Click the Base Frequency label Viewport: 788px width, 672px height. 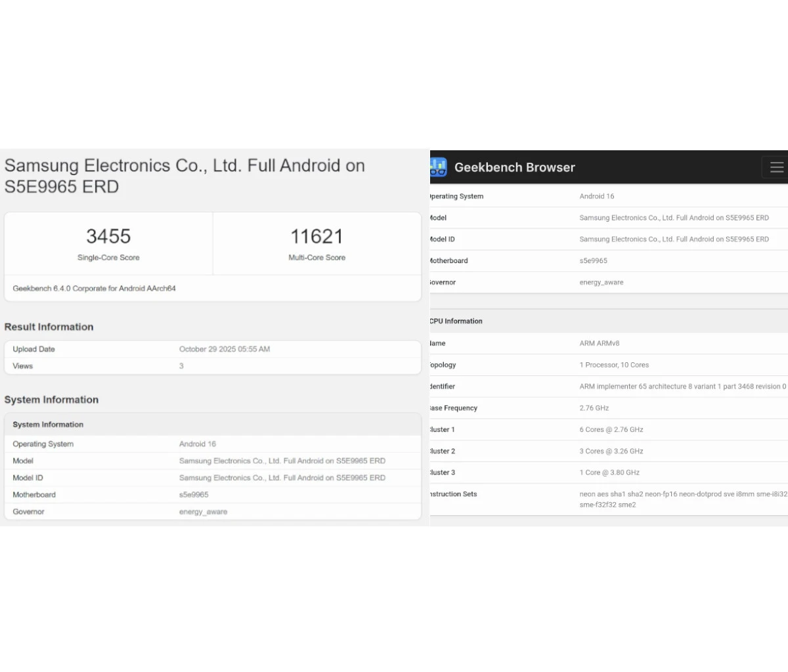click(x=454, y=408)
